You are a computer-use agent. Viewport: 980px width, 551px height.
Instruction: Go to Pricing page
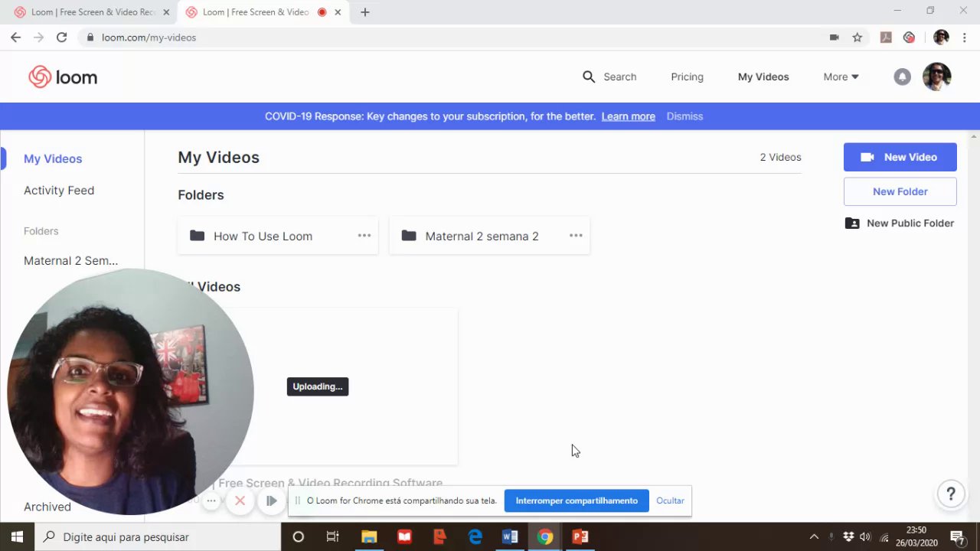click(687, 77)
